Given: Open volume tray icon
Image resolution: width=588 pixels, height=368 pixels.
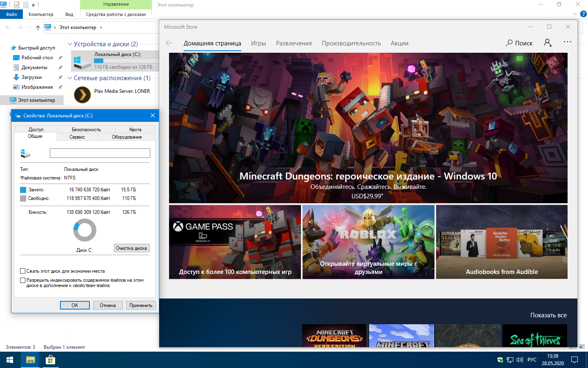Looking at the screenshot, I should coord(520,360).
